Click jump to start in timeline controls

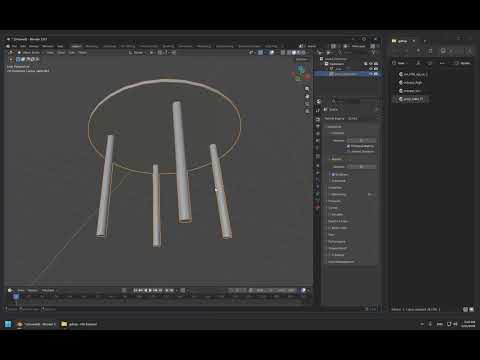(x=136, y=290)
